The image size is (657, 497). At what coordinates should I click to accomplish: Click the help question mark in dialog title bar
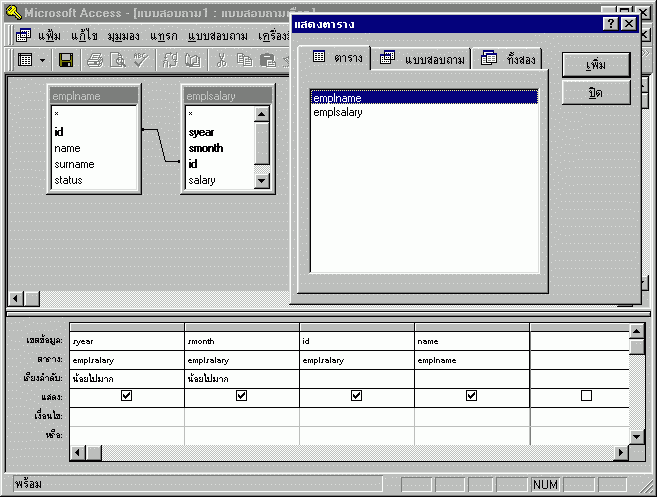[610, 23]
